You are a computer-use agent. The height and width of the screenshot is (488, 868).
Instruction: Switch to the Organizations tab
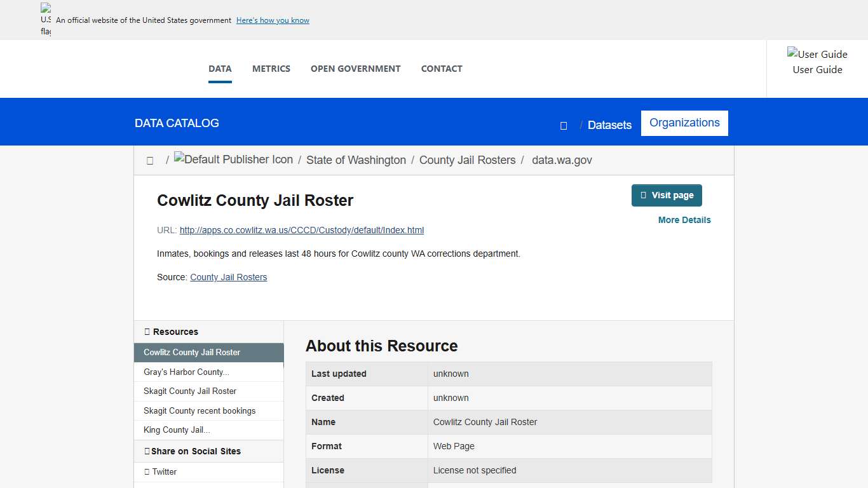(x=684, y=123)
